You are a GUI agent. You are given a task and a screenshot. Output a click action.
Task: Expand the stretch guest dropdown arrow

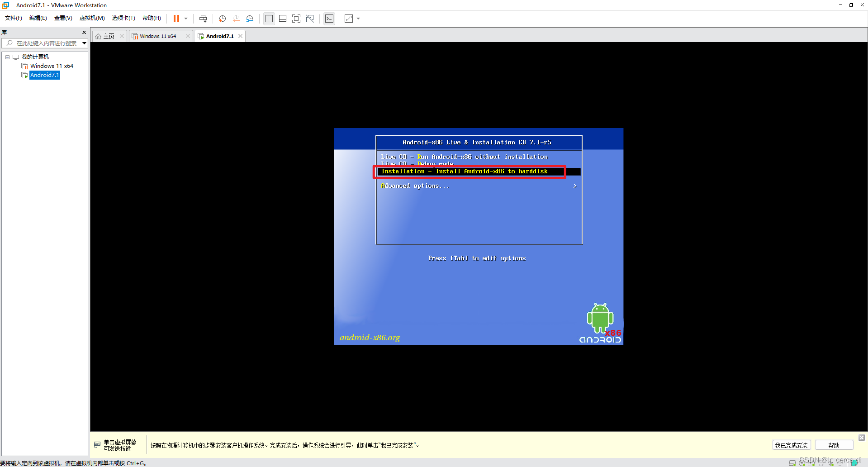click(x=358, y=19)
